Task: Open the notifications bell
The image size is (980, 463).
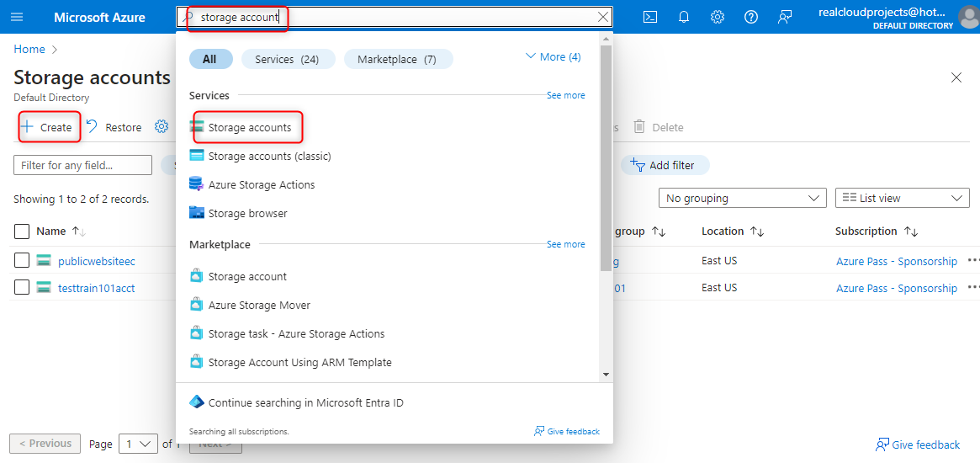Action: click(x=684, y=17)
